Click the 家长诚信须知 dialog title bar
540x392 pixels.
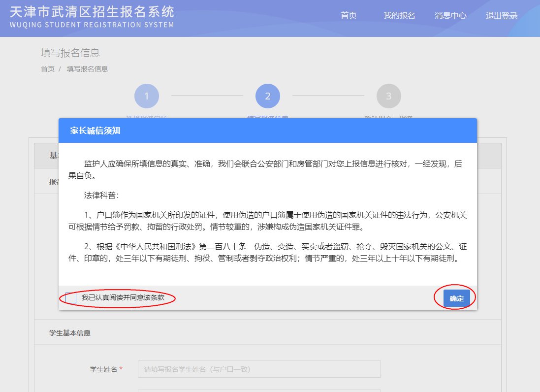click(267, 131)
